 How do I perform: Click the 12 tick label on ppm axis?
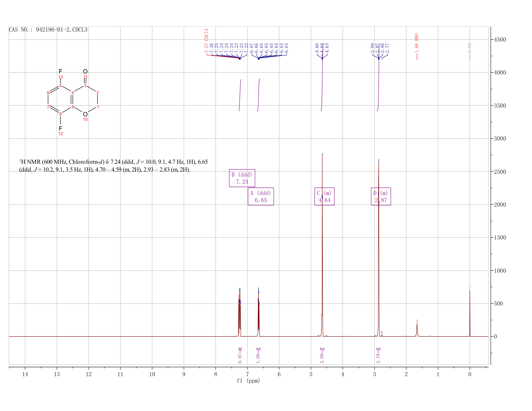click(89, 374)
